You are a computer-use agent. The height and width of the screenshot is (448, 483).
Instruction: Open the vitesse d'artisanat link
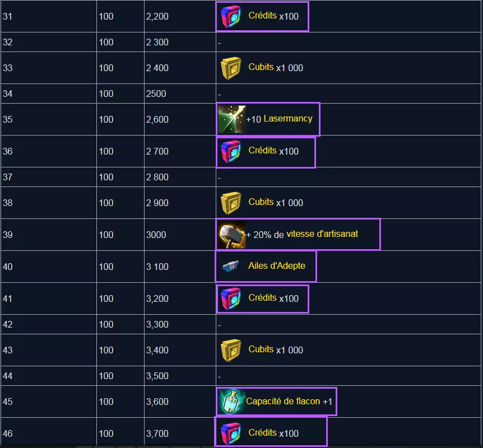(322, 234)
